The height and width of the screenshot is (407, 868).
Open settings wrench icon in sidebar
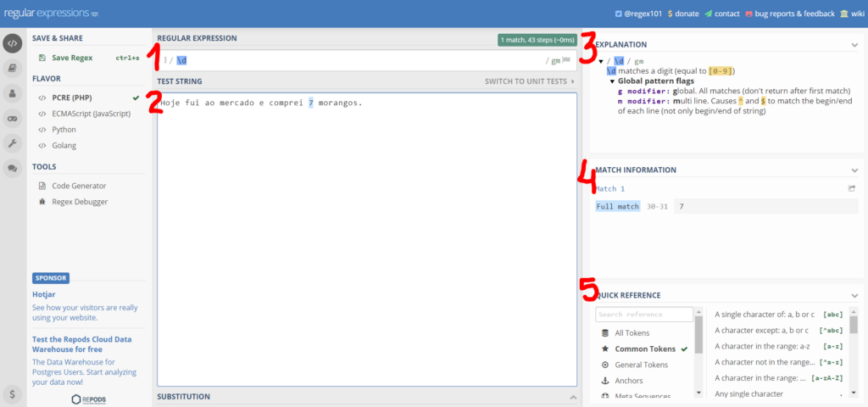coord(12,142)
